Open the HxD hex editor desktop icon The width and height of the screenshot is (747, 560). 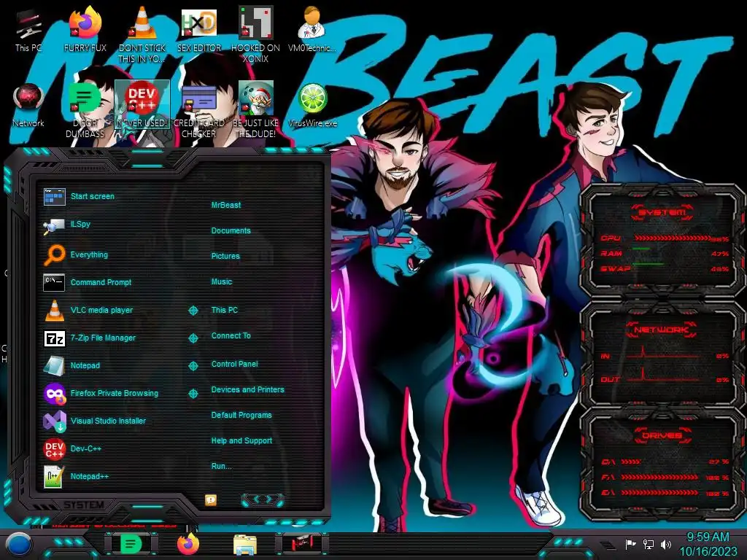pos(198,31)
